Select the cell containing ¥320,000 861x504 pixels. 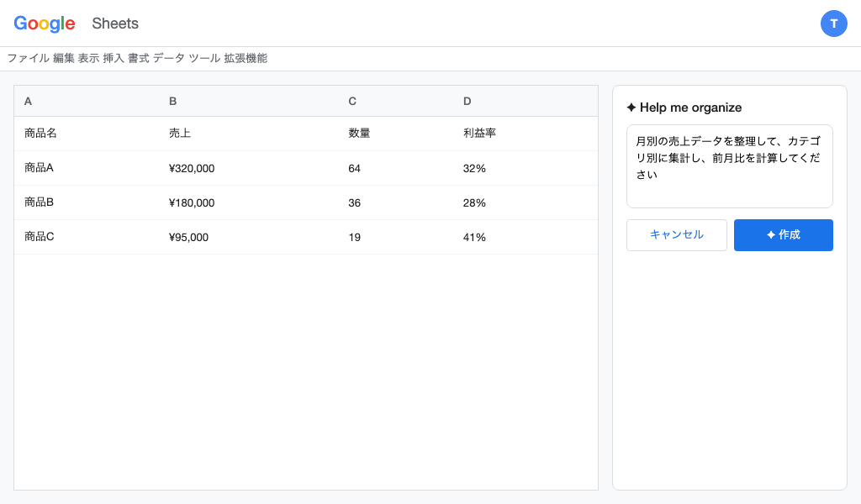[192, 168]
